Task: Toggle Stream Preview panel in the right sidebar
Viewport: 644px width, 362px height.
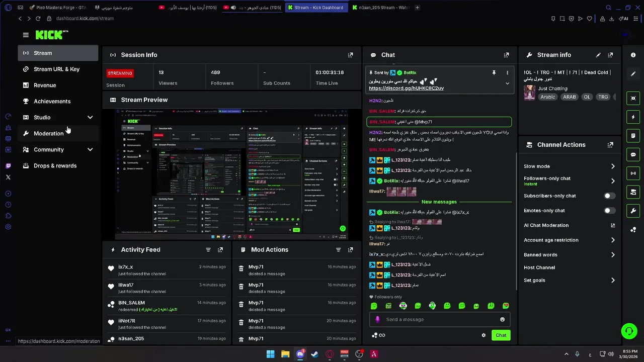Action: pyautogui.click(x=633, y=98)
